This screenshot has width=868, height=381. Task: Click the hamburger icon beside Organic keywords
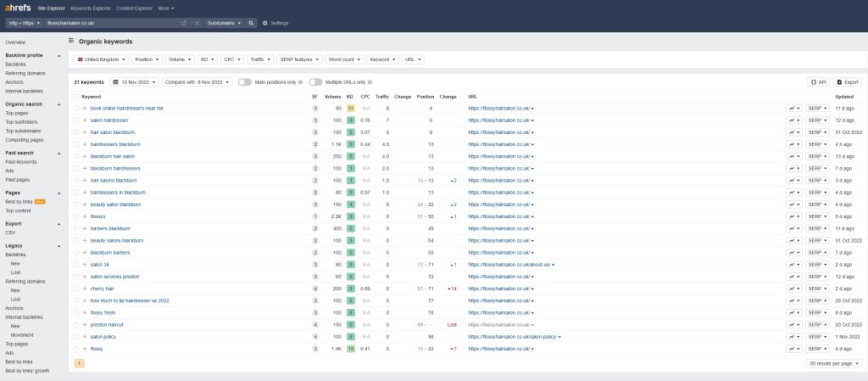pos(71,41)
